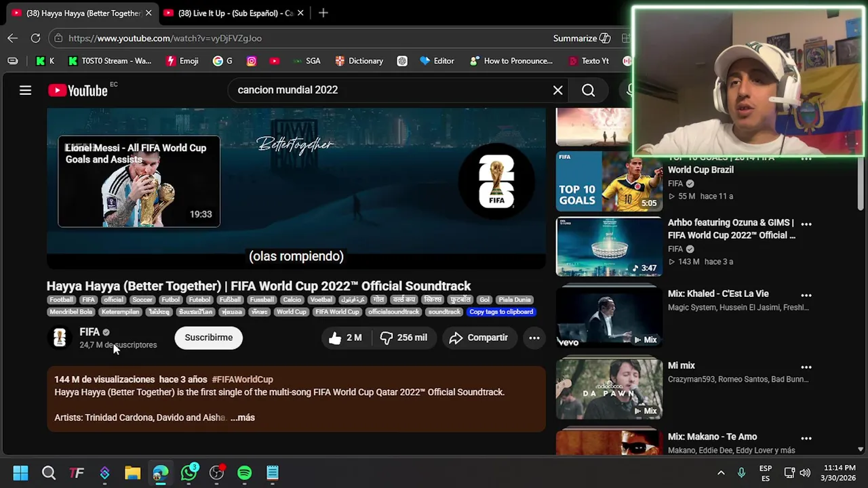Show hidden icons with tray chevron
The width and height of the screenshot is (868, 488).
721,472
